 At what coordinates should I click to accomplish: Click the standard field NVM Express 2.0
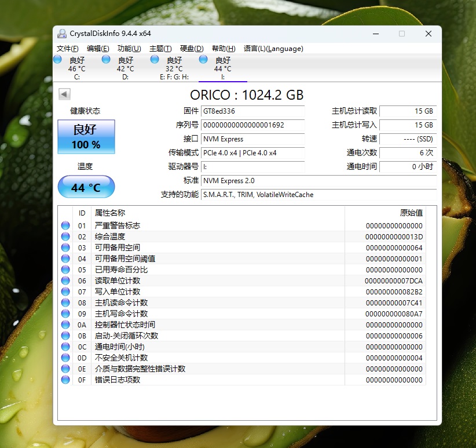[318, 181]
